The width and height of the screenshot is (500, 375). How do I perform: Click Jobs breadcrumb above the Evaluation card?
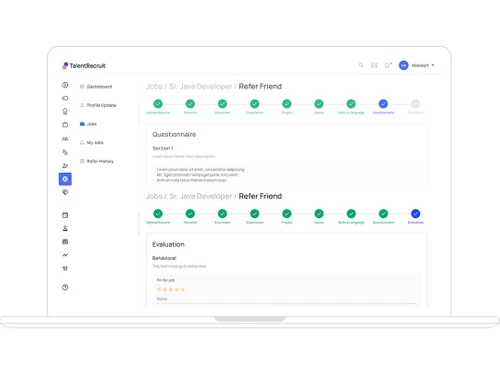154,196
